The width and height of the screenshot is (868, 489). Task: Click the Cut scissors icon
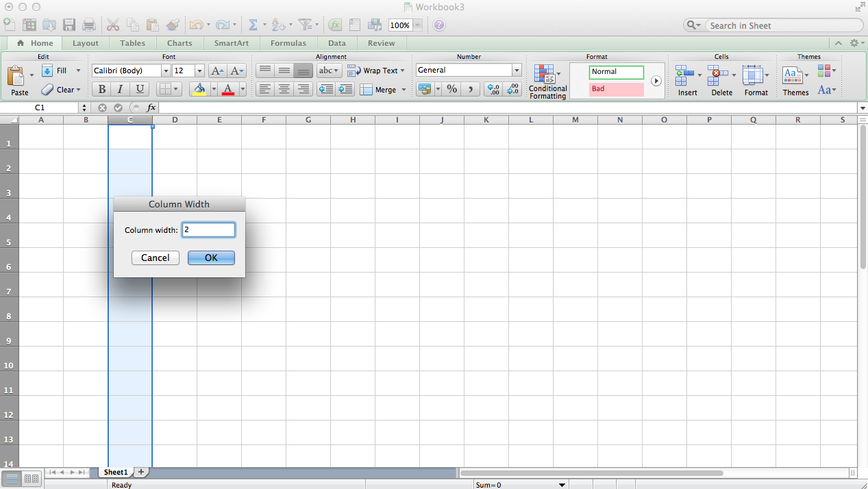pyautogui.click(x=113, y=25)
